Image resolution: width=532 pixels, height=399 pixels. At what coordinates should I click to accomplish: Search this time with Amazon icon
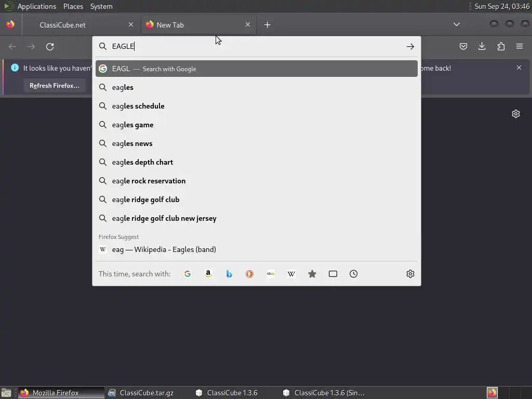[x=208, y=274]
